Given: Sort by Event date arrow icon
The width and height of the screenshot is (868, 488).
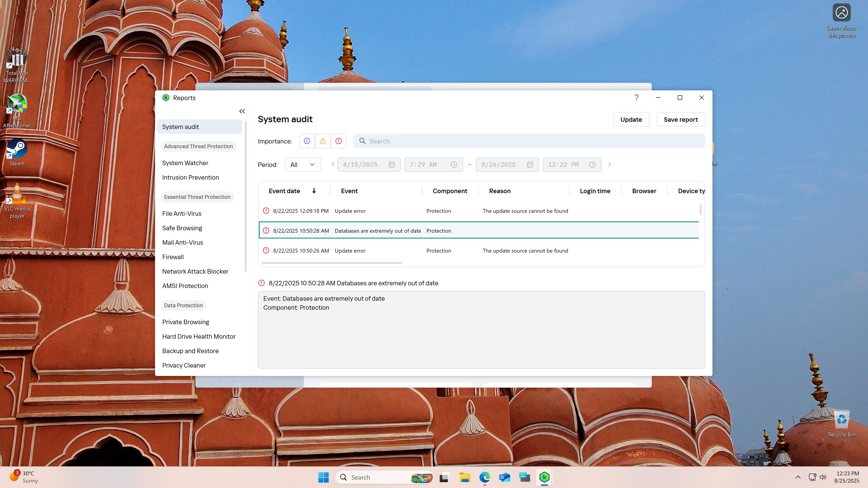Looking at the screenshot, I should tap(314, 191).
